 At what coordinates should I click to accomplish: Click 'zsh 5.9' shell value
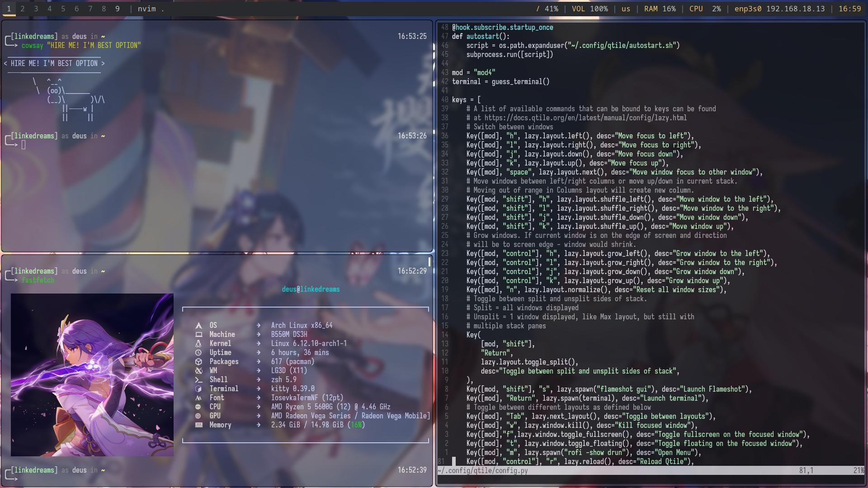tap(283, 379)
